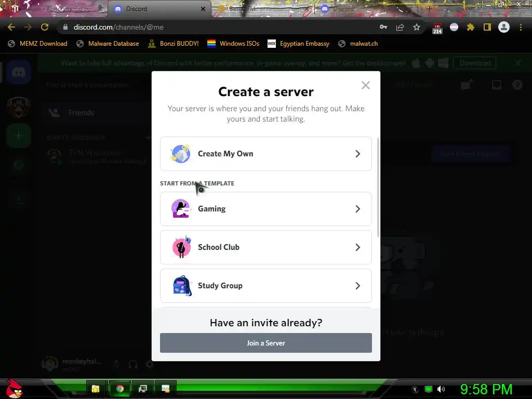Open File Explorer from the taskbar
The width and height of the screenshot is (532, 399).
point(96,389)
